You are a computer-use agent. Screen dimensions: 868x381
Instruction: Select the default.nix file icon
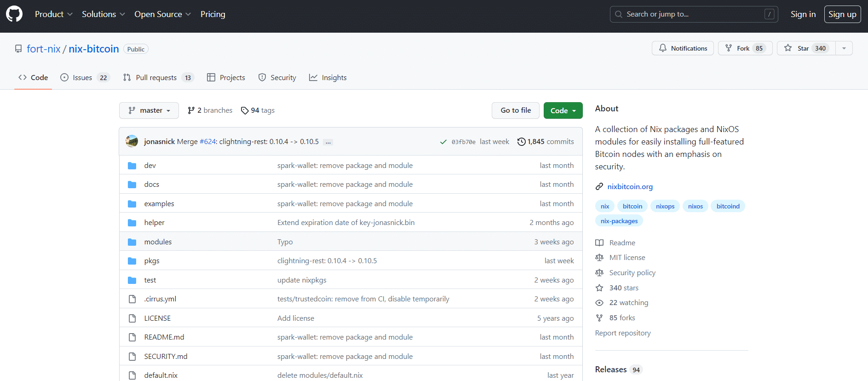(x=132, y=375)
